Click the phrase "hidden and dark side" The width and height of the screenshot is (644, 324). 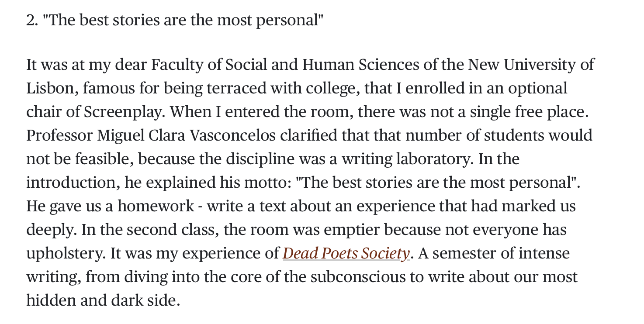103,300
